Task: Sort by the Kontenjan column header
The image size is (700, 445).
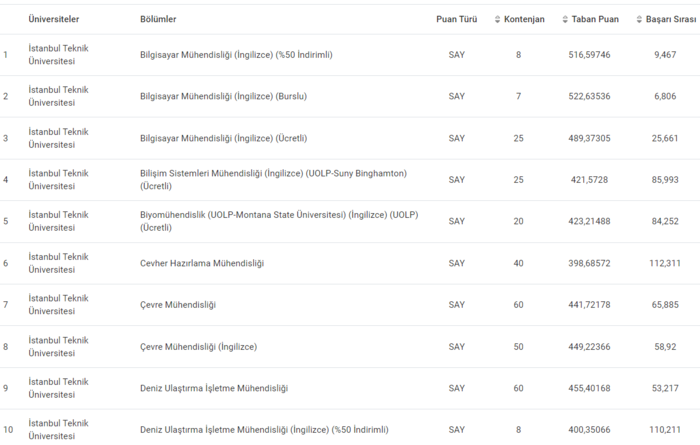Action: [x=524, y=20]
